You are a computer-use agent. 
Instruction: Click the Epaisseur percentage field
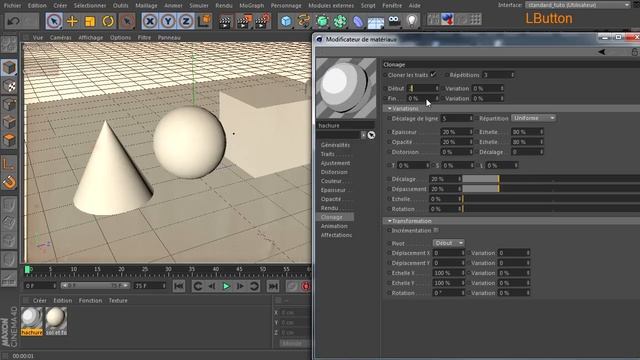[457, 132]
